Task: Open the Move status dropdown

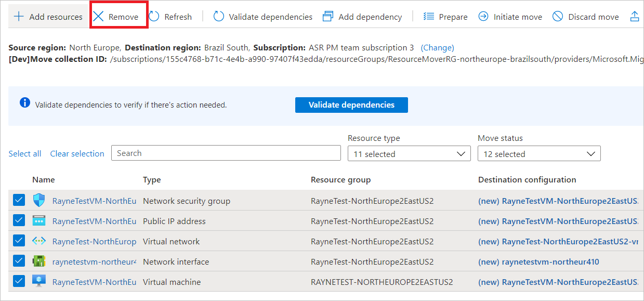Action: point(538,154)
